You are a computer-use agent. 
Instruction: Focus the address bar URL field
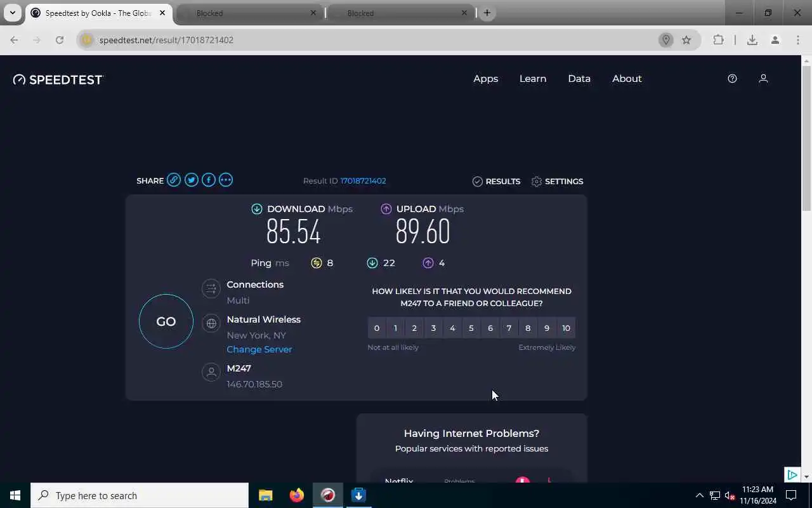[374, 40]
